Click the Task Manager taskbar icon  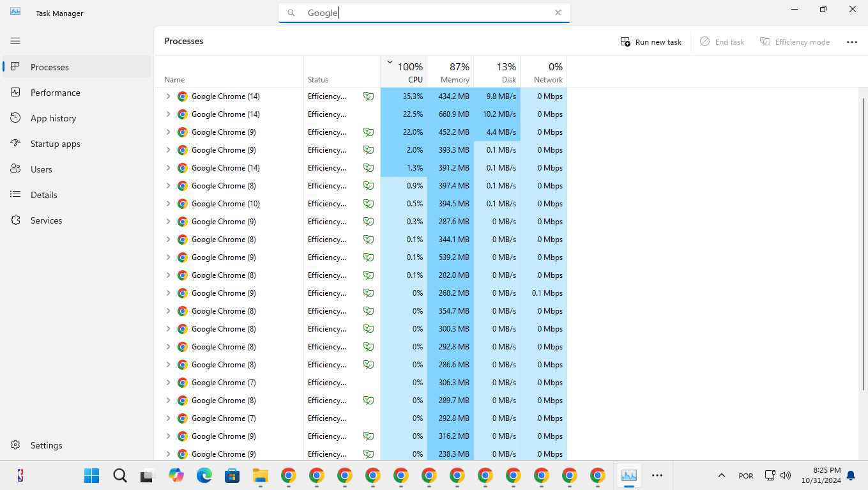tap(629, 475)
